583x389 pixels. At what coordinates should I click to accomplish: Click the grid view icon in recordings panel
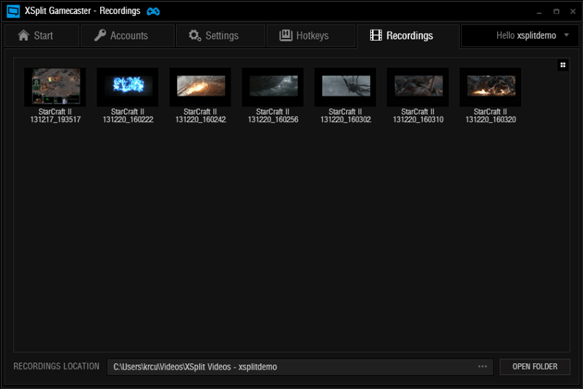(x=563, y=65)
